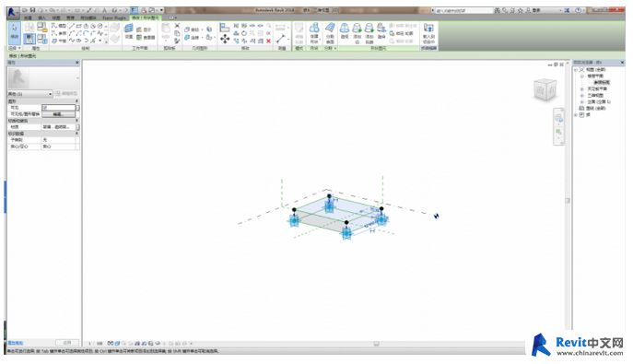Open the Add-Ins ribbon tab
The height and width of the screenshot is (364, 633).
pyautogui.click(x=88, y=18)
